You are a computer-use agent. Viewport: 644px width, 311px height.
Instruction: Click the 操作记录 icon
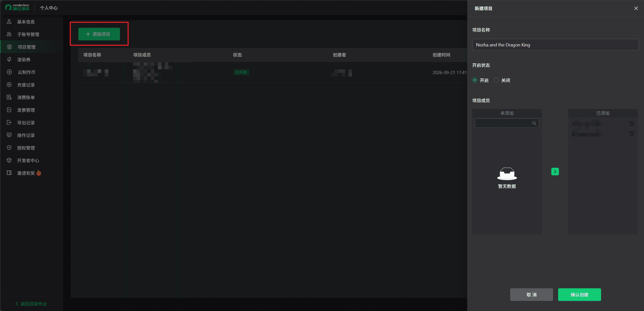click(x=9, y=135)
